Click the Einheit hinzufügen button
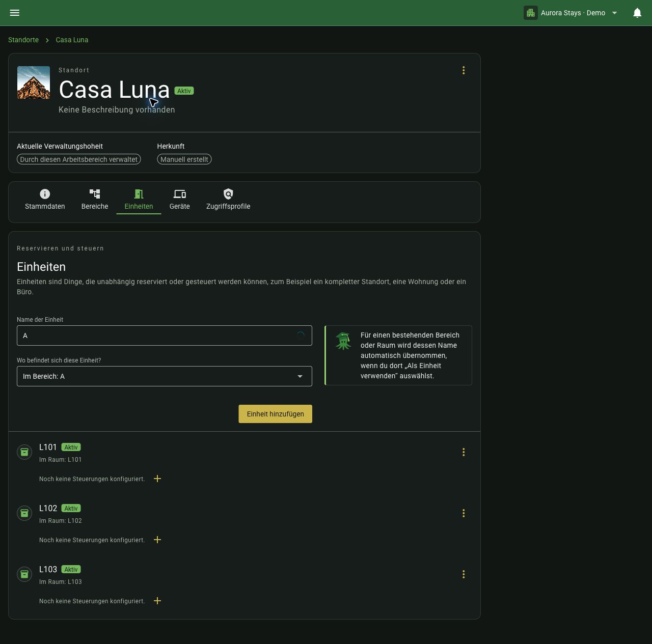 click(x=276, y=414)
